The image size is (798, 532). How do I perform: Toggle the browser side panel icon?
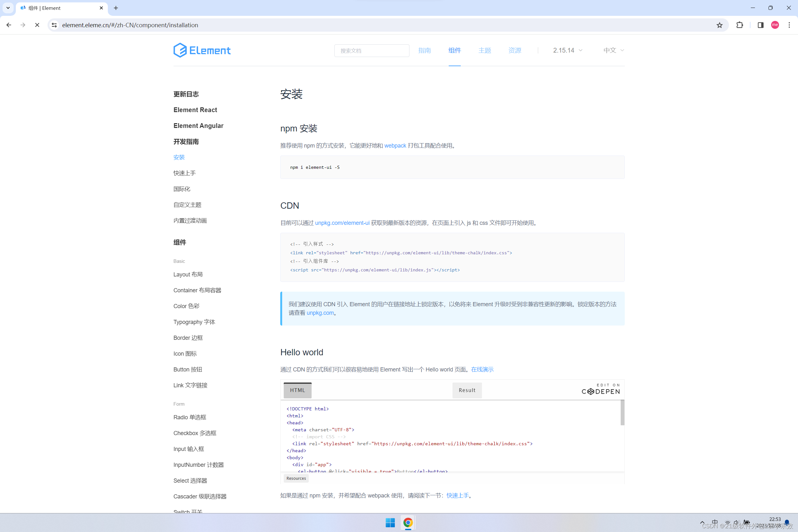[x=760, y=25]
